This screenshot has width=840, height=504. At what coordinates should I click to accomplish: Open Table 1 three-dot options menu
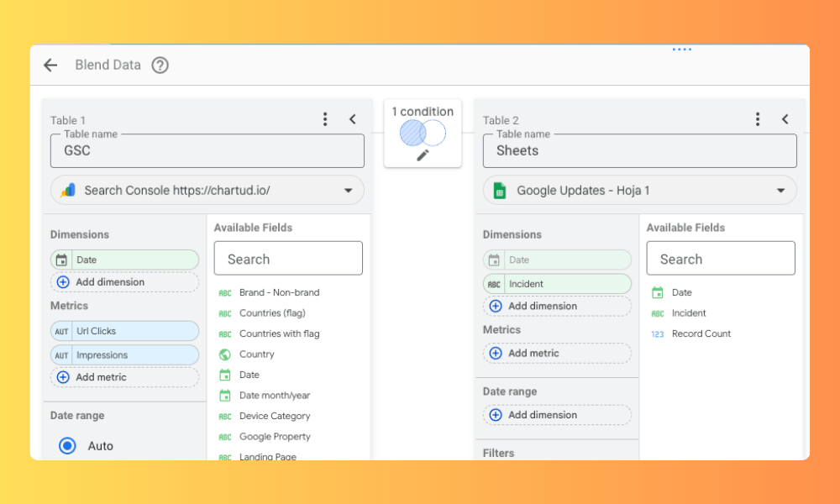pyautogui.click(x=325, y=119)
